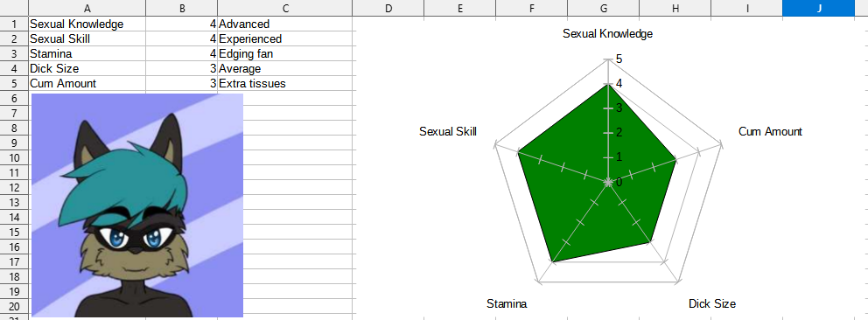The width and height of the screenshot is (868, 320).
Task: Select the cell containing Stamina in column A
Action: pos(87,53)
